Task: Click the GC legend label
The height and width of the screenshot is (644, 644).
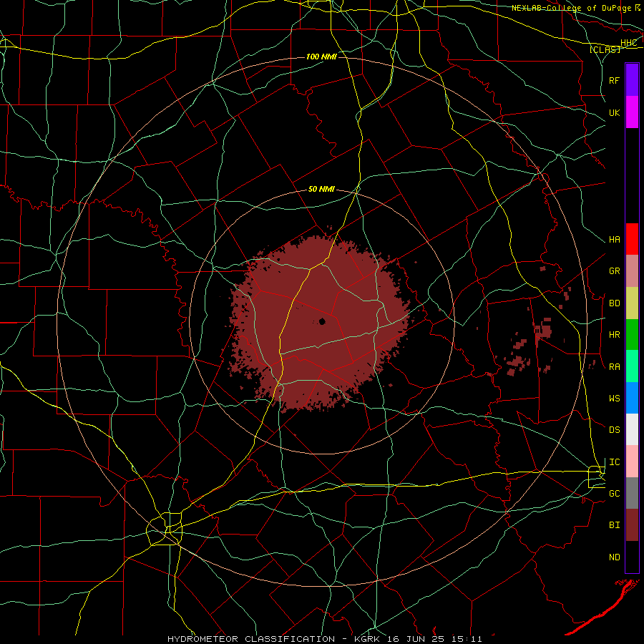Action: [614, 494]
